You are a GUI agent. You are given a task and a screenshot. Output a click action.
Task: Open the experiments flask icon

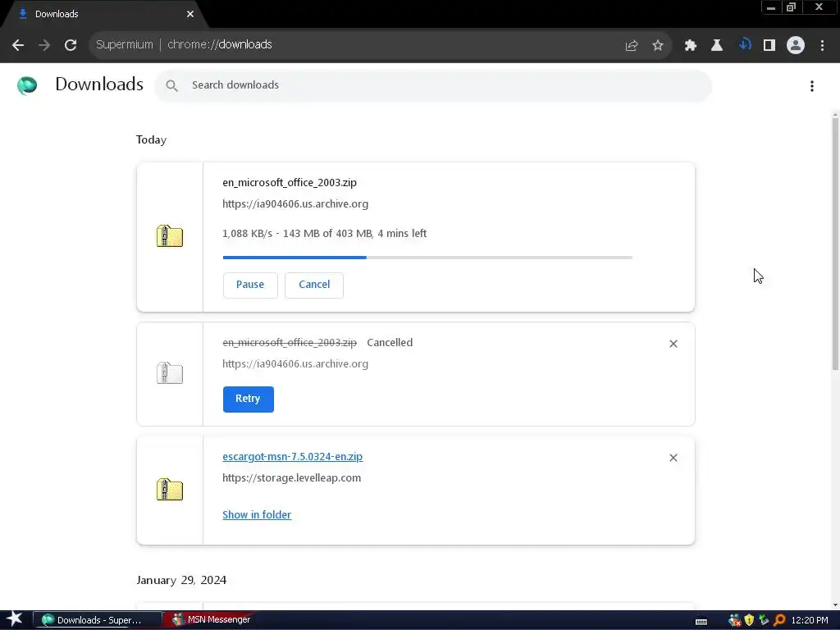tap(717, 46)
